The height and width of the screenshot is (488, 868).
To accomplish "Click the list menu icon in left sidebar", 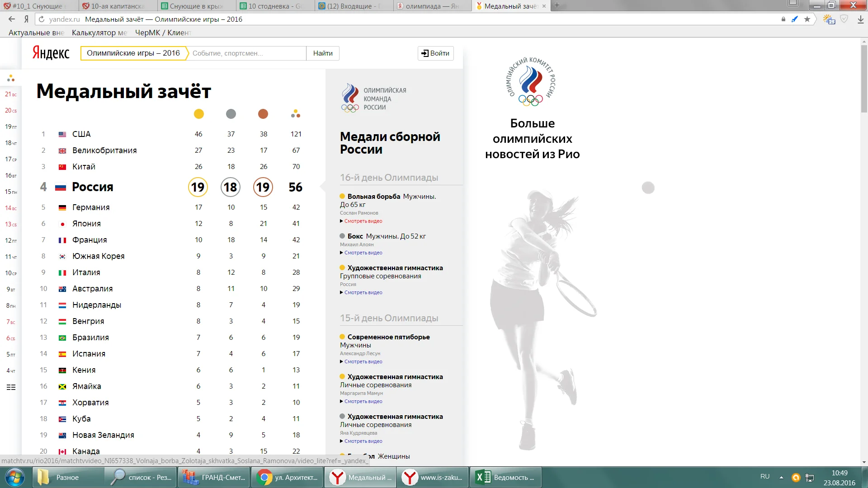I will [x=11, y=387].
